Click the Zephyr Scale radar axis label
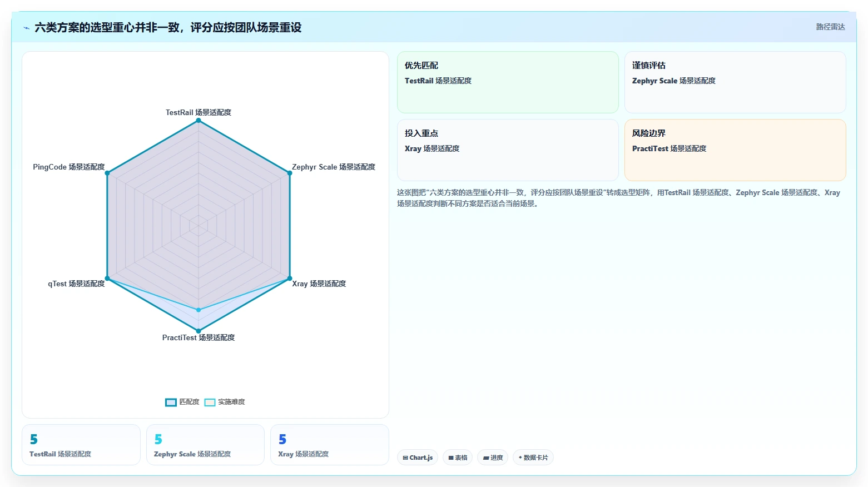 (x=334, y=167)
